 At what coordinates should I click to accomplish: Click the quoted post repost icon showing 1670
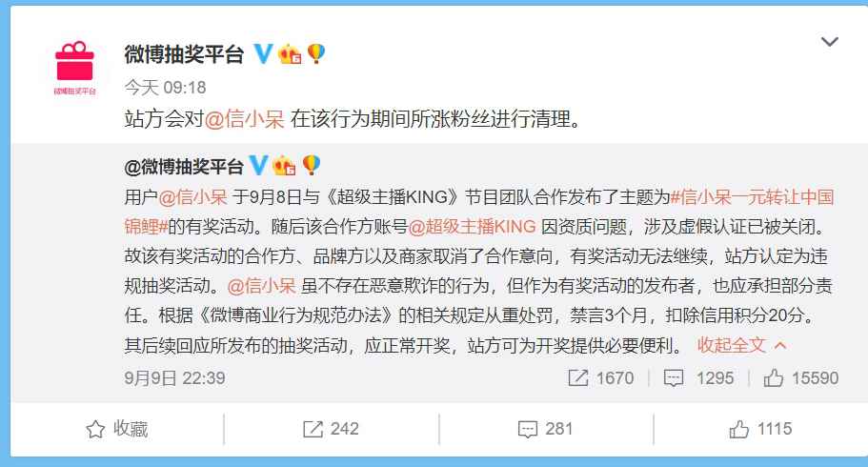click(x=600, y=378)
